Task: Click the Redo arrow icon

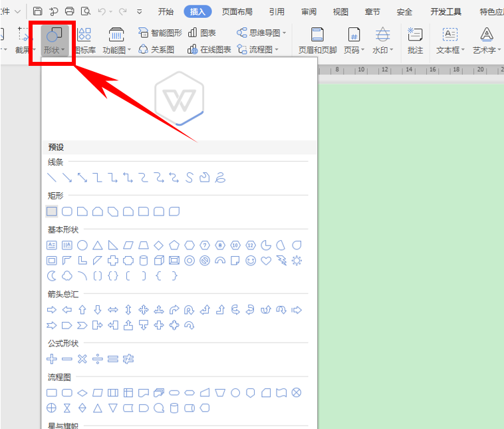Action: (122, 11)
